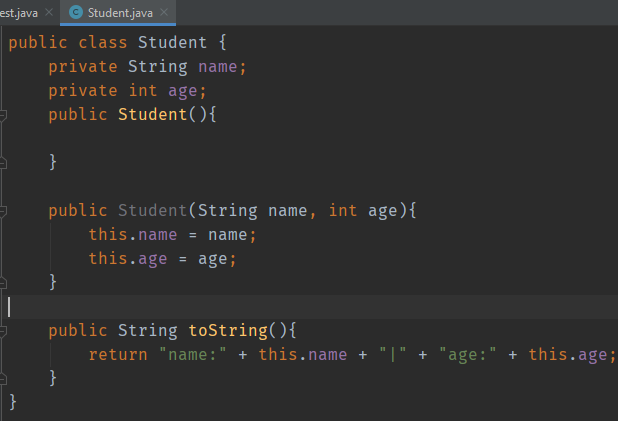This screenshot has height=421, width=618.
Task: Click the no-argument 'Student()' constructor name
Action: pyautogui.click(x=152, y=115)
